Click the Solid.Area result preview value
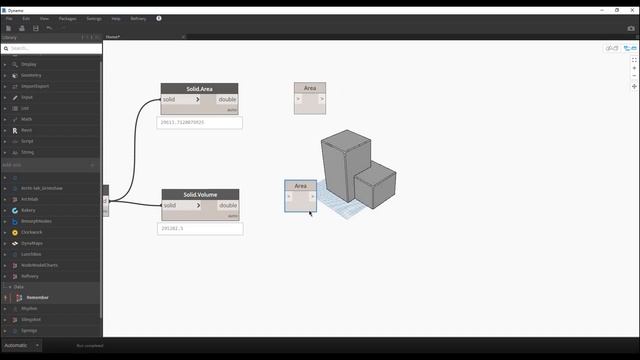 (199, 122)
